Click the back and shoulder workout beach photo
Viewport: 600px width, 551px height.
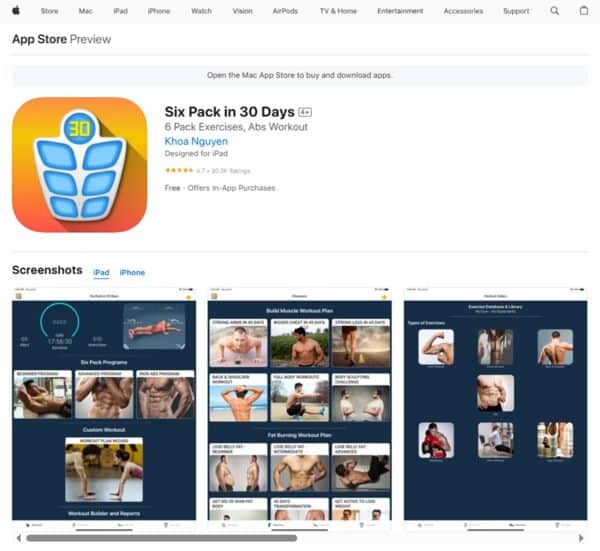238,398
